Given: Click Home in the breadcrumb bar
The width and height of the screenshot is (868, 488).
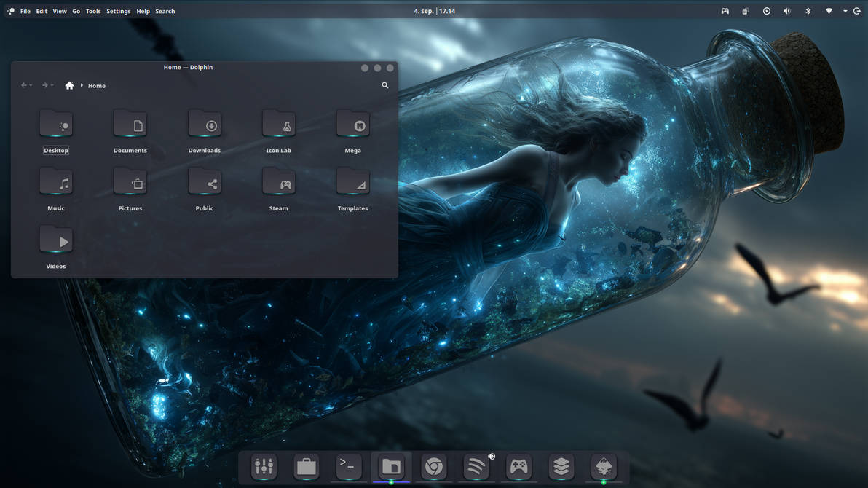Looking at the screenshot, I should coord(96,85).
